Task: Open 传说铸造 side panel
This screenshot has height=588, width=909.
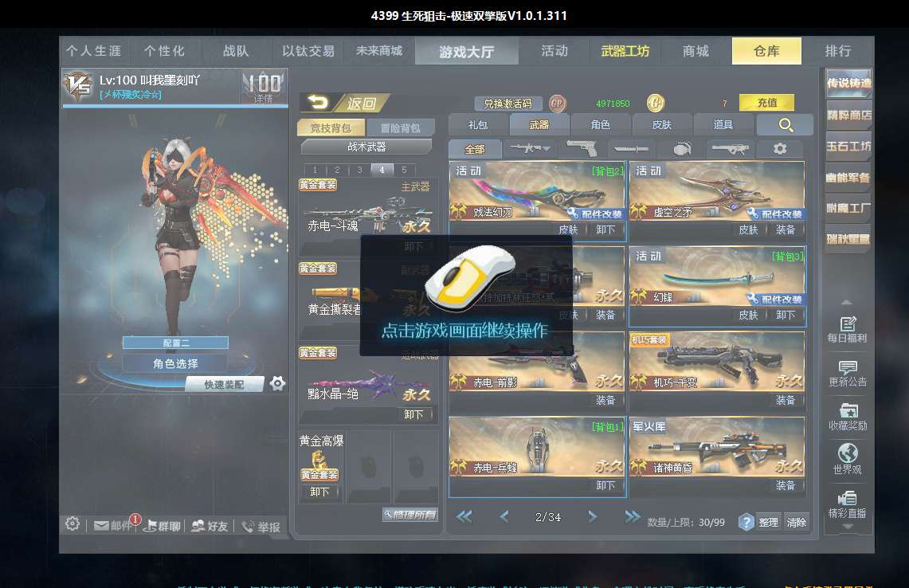Action: click(848, 83)
